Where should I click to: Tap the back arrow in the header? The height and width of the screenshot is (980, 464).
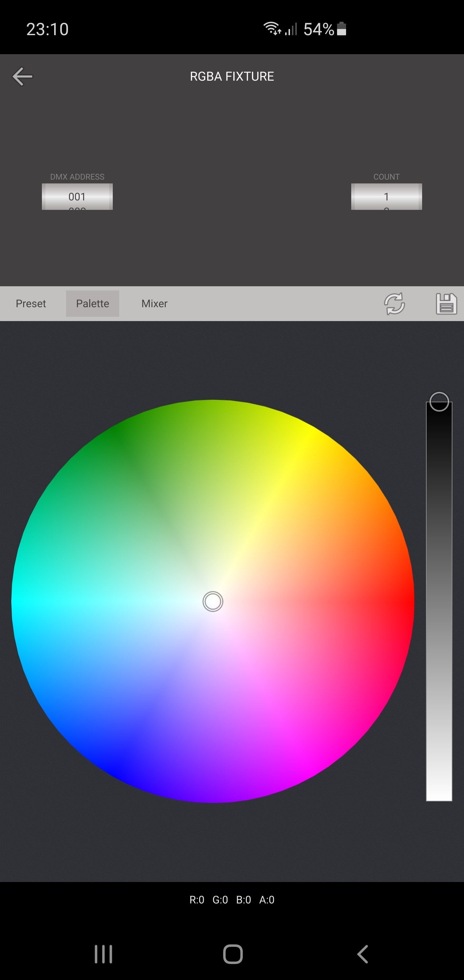(x=23, y=76)
